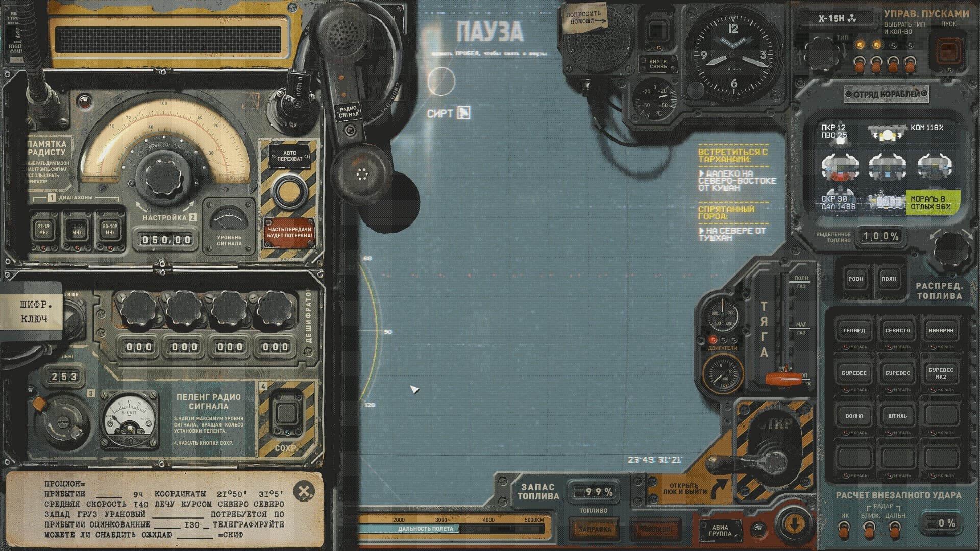Select the 26-49 MHz frequency band
Image resolution: width=980 pixels, height=551 pixels.
[x=44, y=229]
